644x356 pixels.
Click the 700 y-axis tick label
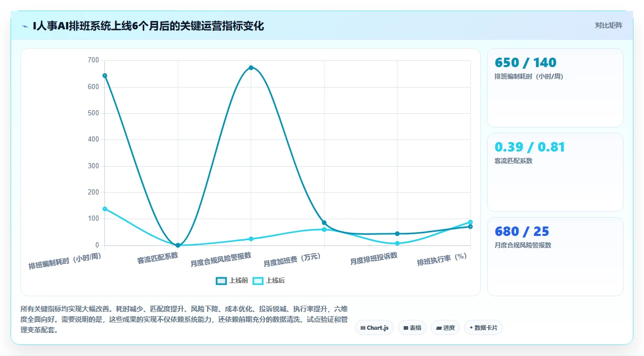point(93,60)
